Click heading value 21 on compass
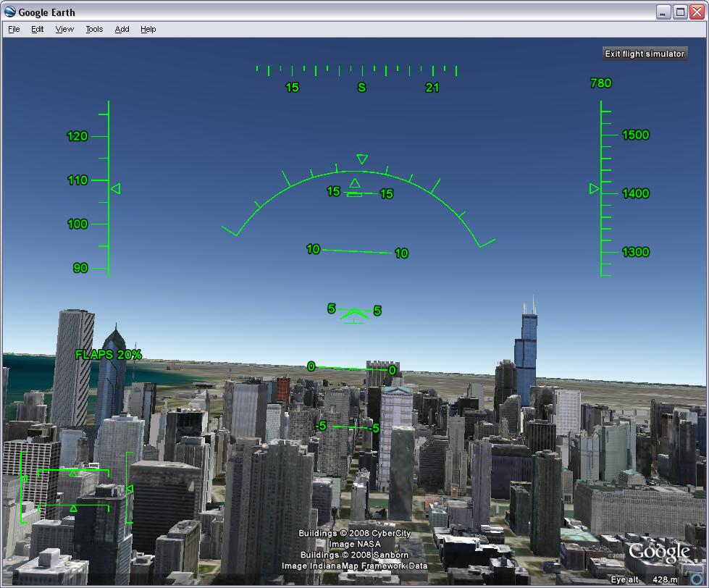This screenshot has width=709, height=588. point(432,87)
